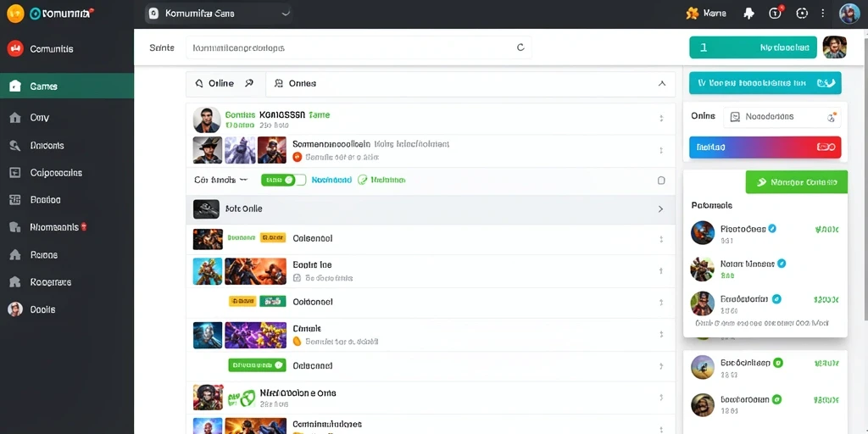Click the verified badge beside Bnodcdorian
Viewport: 868px width, 434px height.
coord(776,299)
